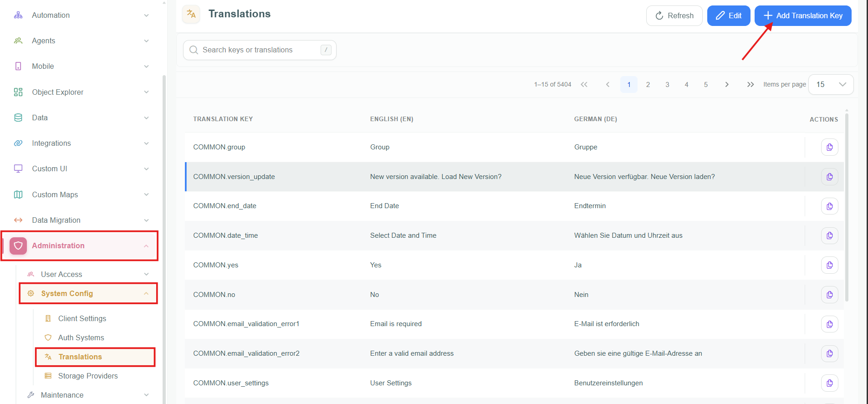868x404 pixels.
Task: Open the Items per page dropdown
Action: coord(831,84)
